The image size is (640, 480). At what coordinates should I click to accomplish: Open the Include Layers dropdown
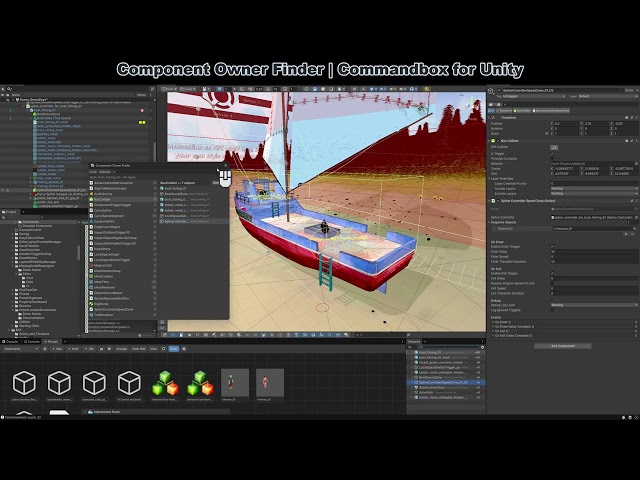click(x=594, y=189)
